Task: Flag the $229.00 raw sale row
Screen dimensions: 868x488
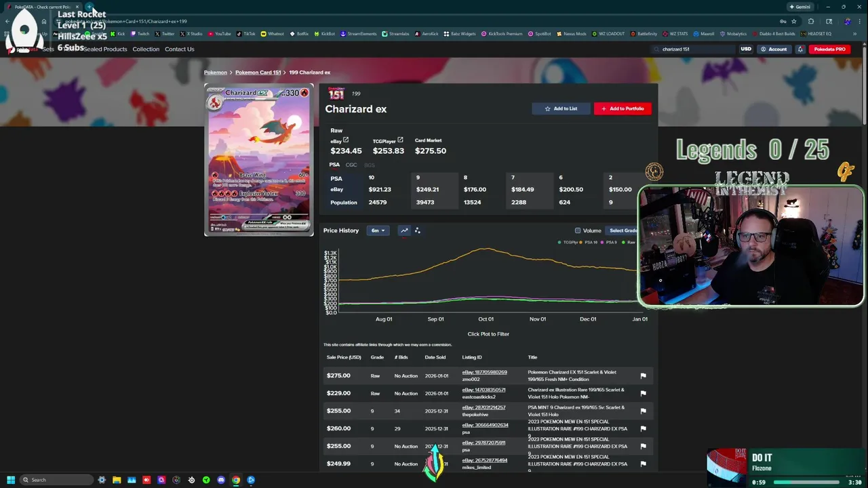Action: pyautogui.click(x=643, y=393)
